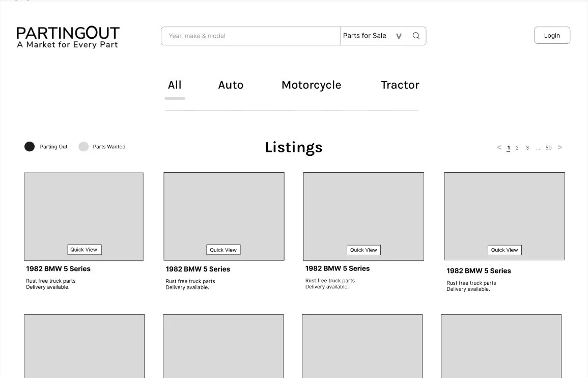Click fourth listing's Delivery available text
Image resolution: width=588 pixels, height=378 pixels.
coord(468,289)
